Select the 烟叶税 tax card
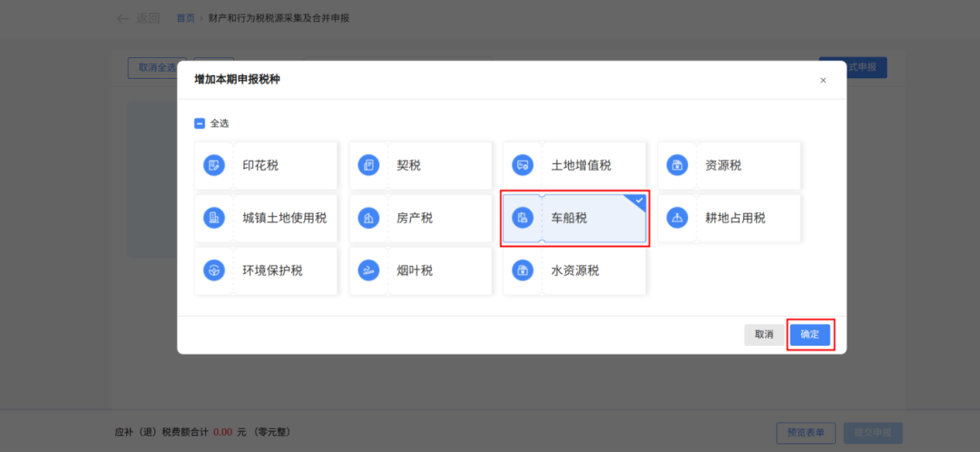This screenshot has height=452, width=980. pyautogui.click(x=420, y=270)
